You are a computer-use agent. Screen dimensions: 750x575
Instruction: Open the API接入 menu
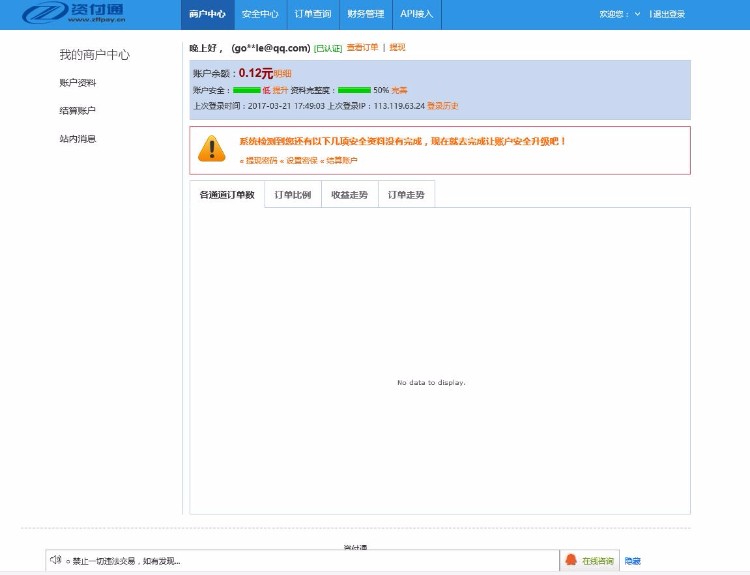pos(417,14)
